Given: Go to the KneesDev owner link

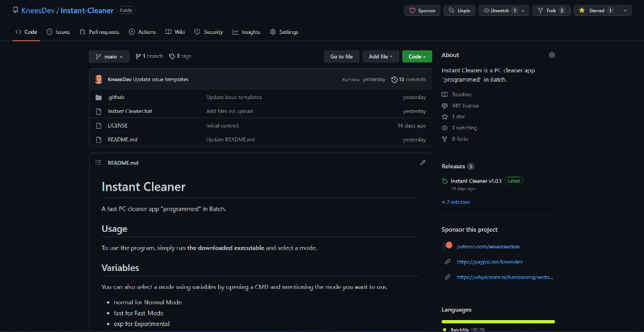Looking at the screenshot, I should tap(38, 11).
